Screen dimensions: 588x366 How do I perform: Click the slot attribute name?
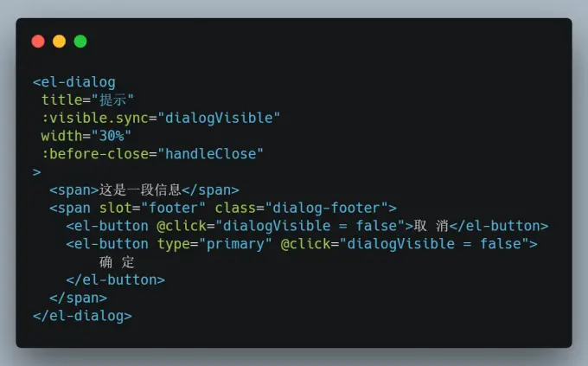coord(116,208)
